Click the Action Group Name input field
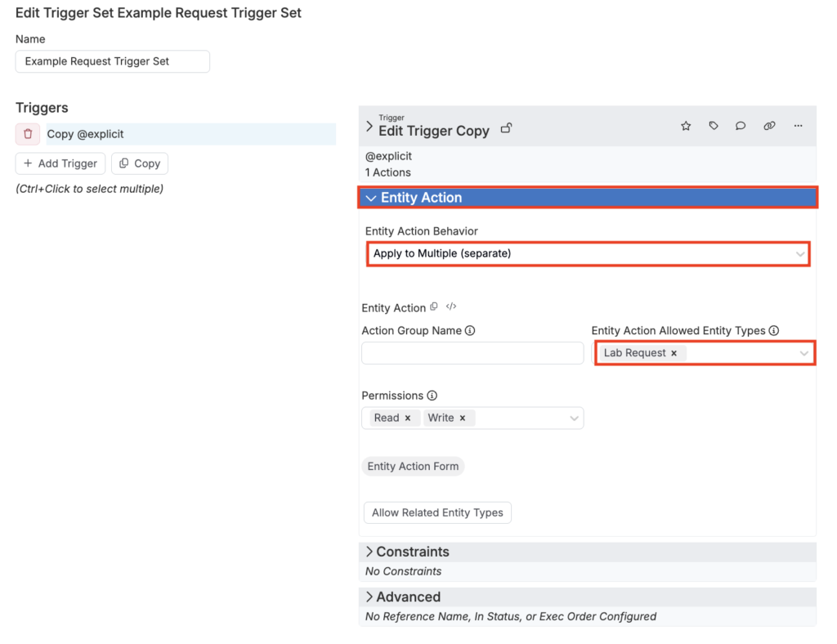The height and width of the screenshot is (644, 837). pyautogui.click(x=472, y=353)
